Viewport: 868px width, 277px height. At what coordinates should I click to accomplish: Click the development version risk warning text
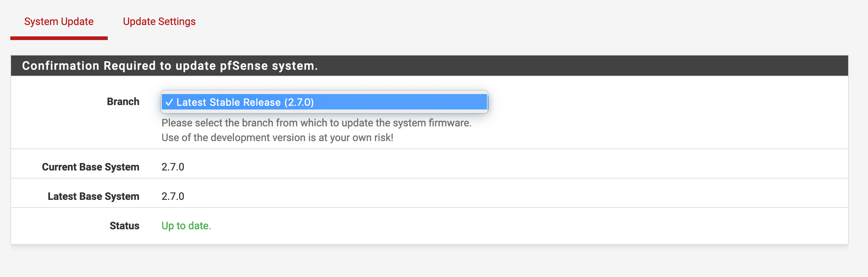[277, 137]
